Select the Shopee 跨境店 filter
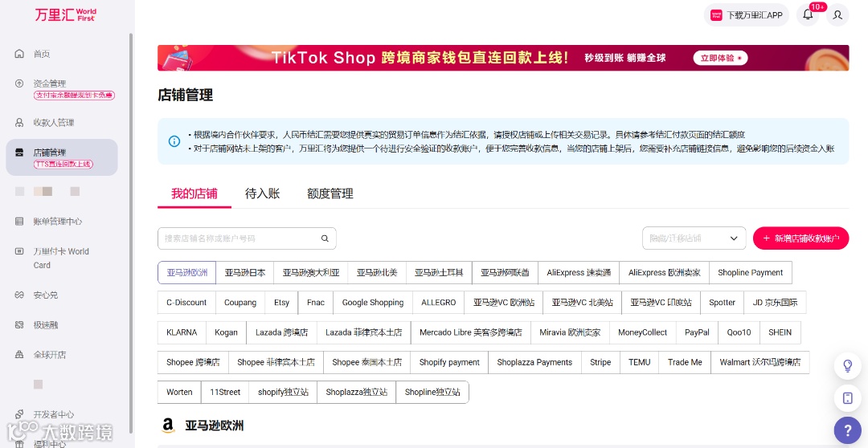Screen dimensions: 868x448 coord(193,362)
